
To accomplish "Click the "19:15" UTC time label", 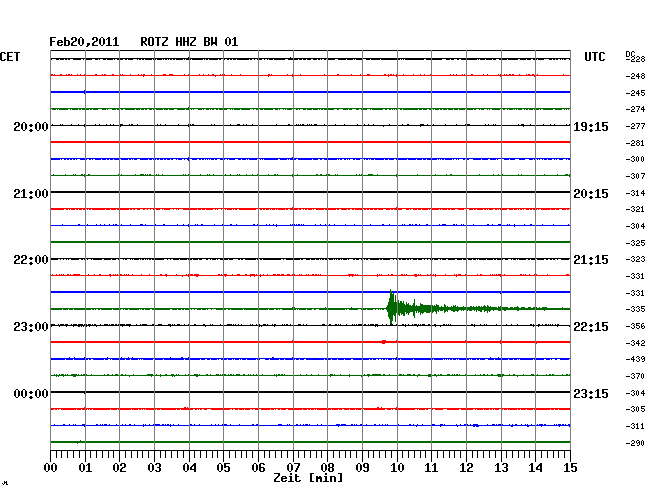I will pos(591,127).
